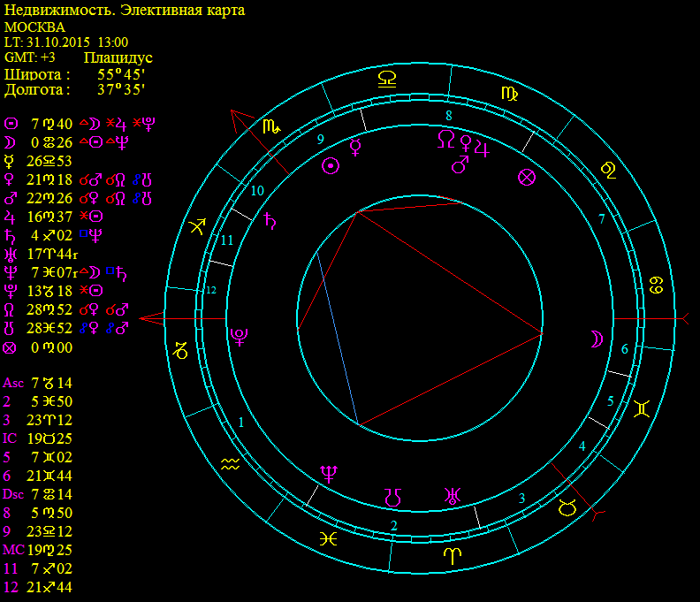Click house number 4 in the wheel
Viewport: 700px width, 602px height.
tap(582, 446)
